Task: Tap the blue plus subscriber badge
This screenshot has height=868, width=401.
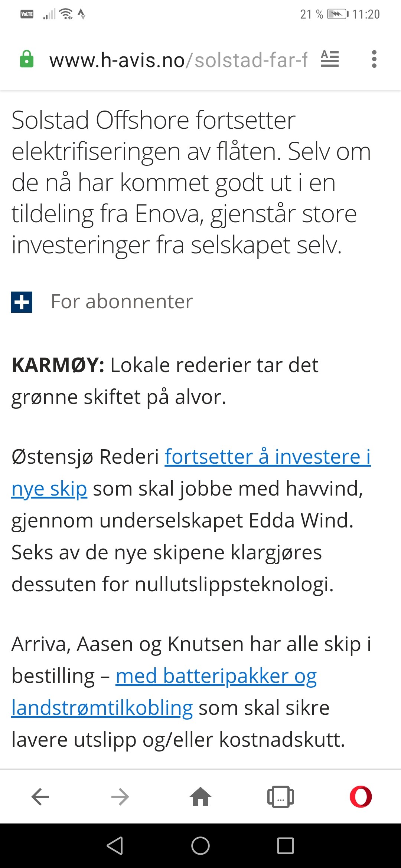Action: point(22,302)
